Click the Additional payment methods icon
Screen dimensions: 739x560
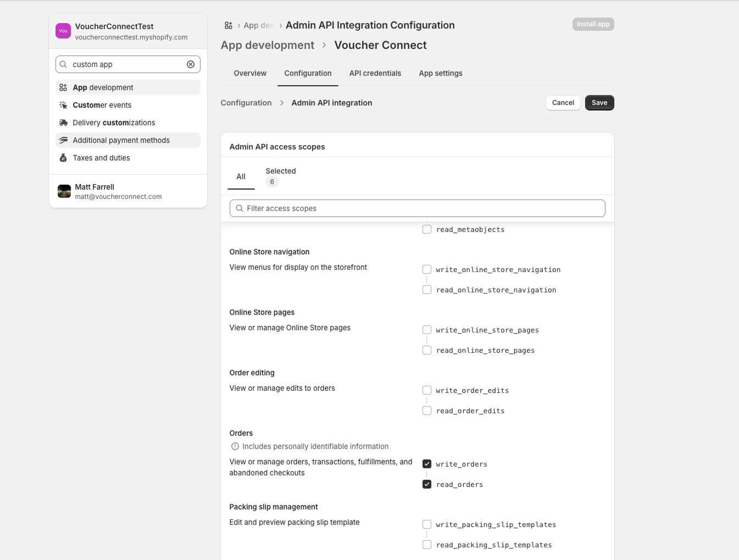[x=63, y=140]
